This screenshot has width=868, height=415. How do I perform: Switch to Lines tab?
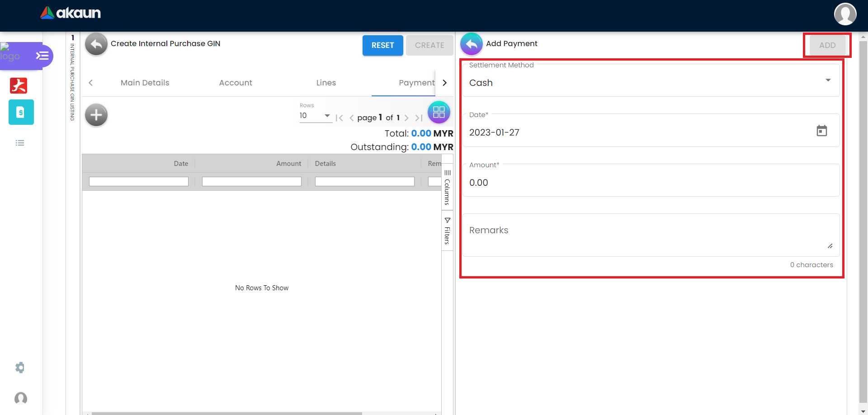pyautogui.click(x=326, y=83)
